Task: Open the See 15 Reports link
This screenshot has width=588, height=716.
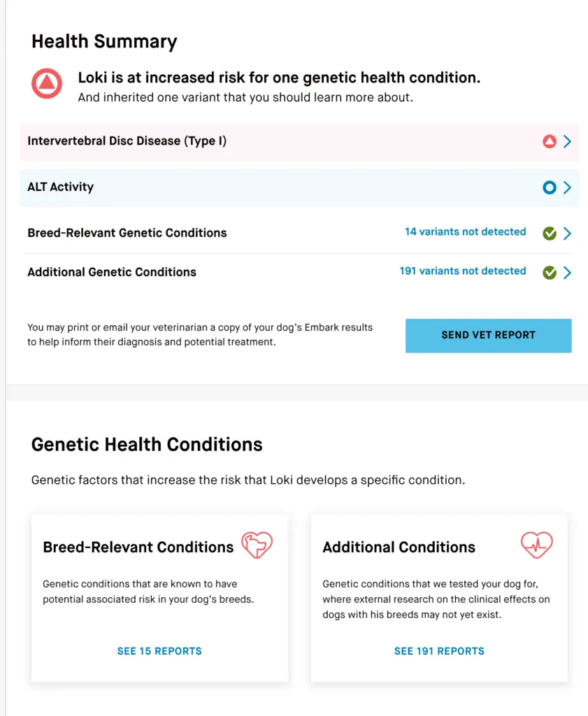Action: pos(159,651)
